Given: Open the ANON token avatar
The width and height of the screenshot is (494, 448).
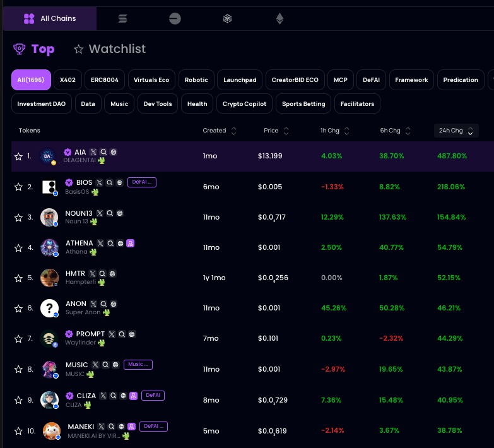Looking at the screenshot, I should pos(49,309).
